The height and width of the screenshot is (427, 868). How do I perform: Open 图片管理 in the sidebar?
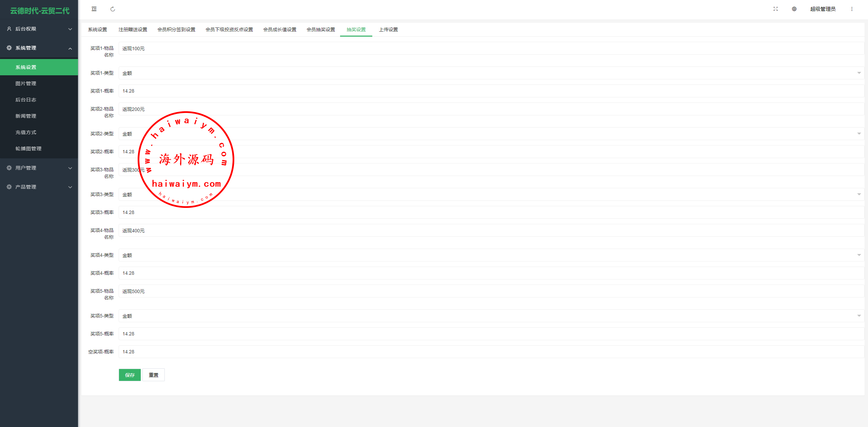(26, 83)
